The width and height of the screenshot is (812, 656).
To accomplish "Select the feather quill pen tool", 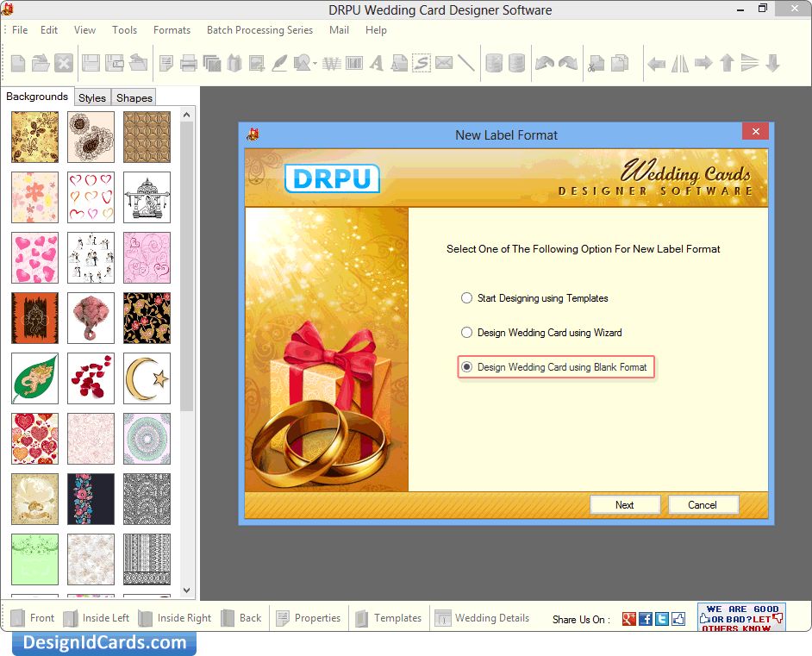I will pos(279,63).
